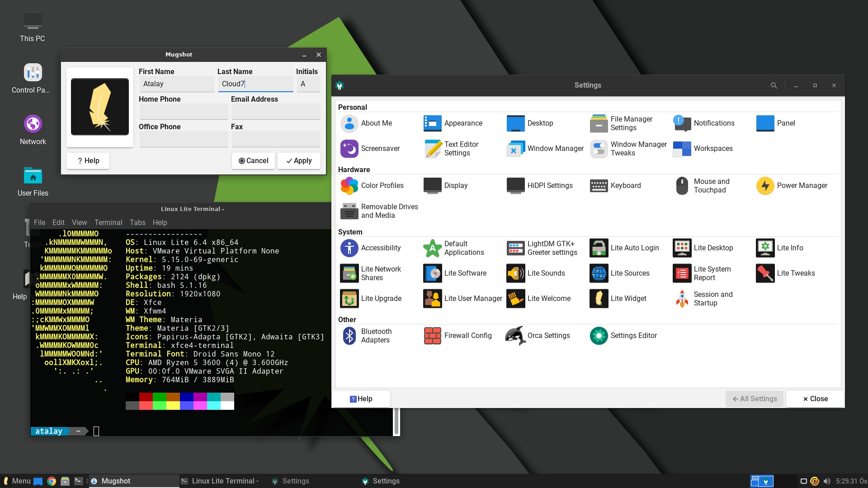Image resolution: width=868 pixels, height=488 pixels.
Task: Open the View menu in the terminal
Action: tap(79, 223)
